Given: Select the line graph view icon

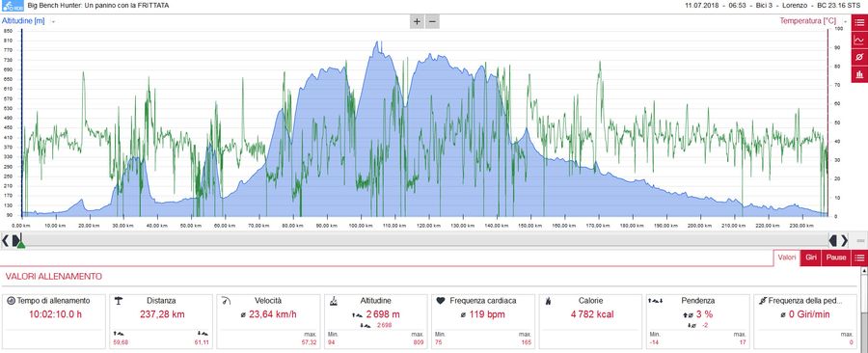Looking at the screenshot, I should coord(859,40).
